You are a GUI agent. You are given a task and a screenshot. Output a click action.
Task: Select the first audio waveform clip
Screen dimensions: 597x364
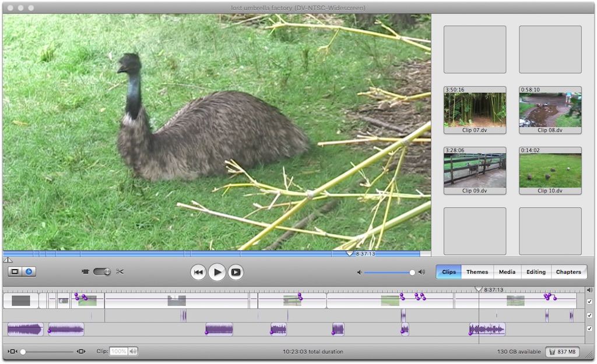[24, 330]
